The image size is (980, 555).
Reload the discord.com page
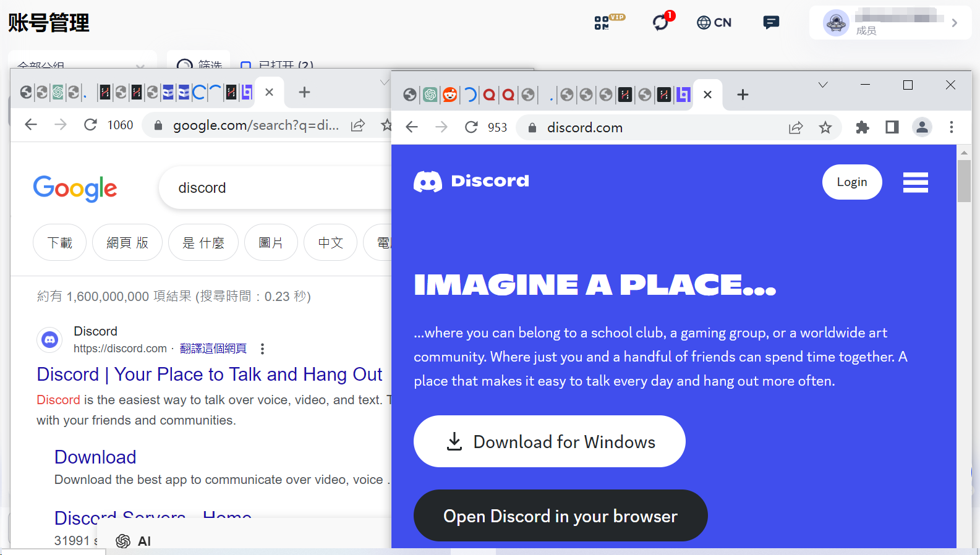[471, 127]
